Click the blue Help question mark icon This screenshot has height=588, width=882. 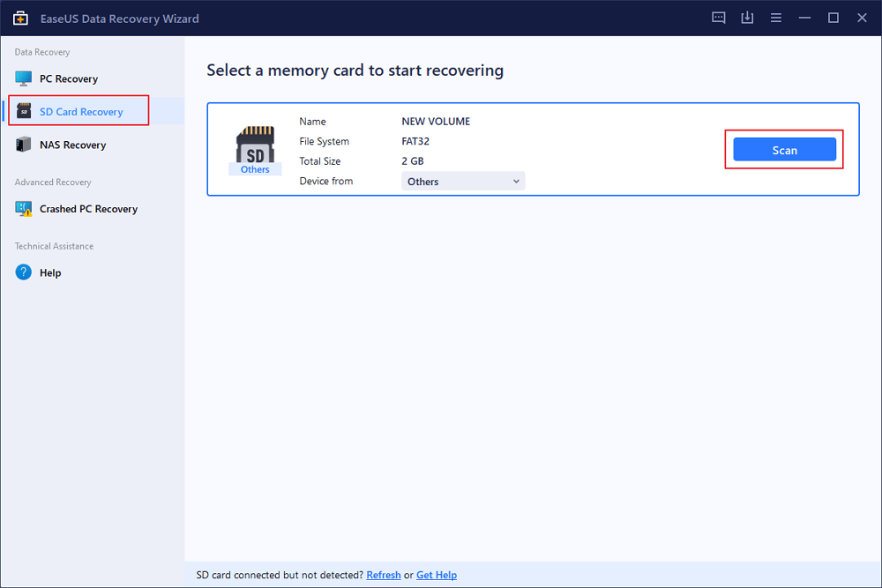(x=24, y=272)
